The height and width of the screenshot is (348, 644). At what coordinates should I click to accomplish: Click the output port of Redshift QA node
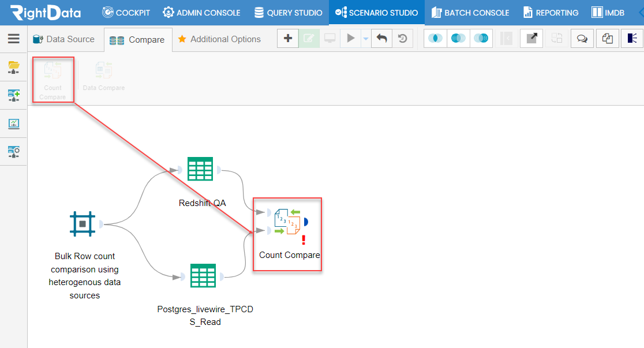click(219, 170)
